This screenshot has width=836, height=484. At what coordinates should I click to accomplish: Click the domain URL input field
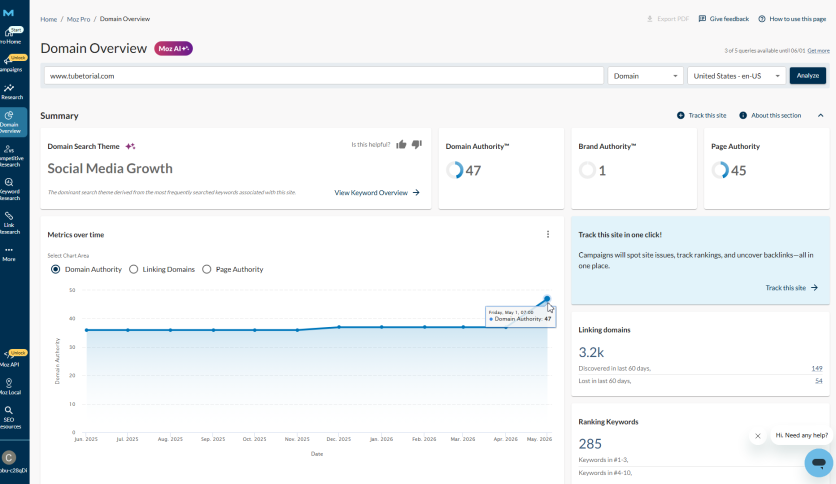324,76
